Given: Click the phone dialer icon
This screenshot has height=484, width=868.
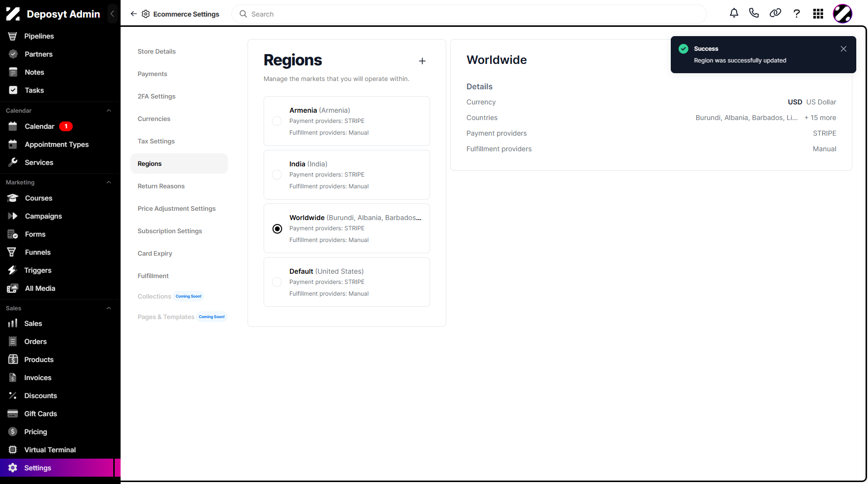Looking at the screenshot, I should click(x=754, y=13).
